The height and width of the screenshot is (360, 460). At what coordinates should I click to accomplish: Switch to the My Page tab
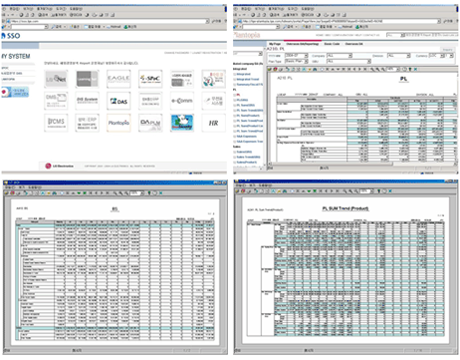275,44
